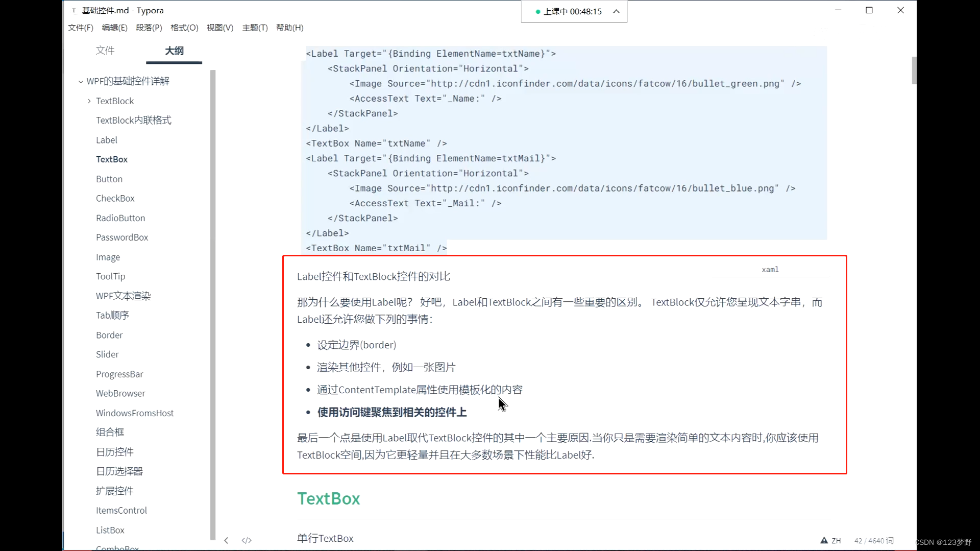
Task: Click the TextBox green heading
Action: [x=329, y=498]
